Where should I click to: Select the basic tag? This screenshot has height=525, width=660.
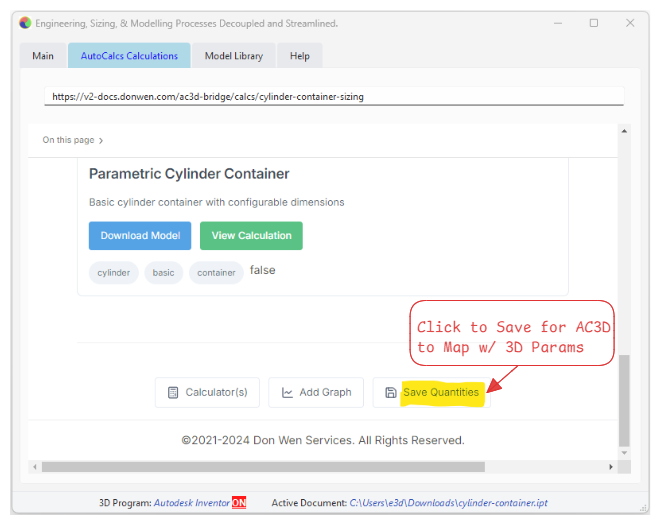163,273
